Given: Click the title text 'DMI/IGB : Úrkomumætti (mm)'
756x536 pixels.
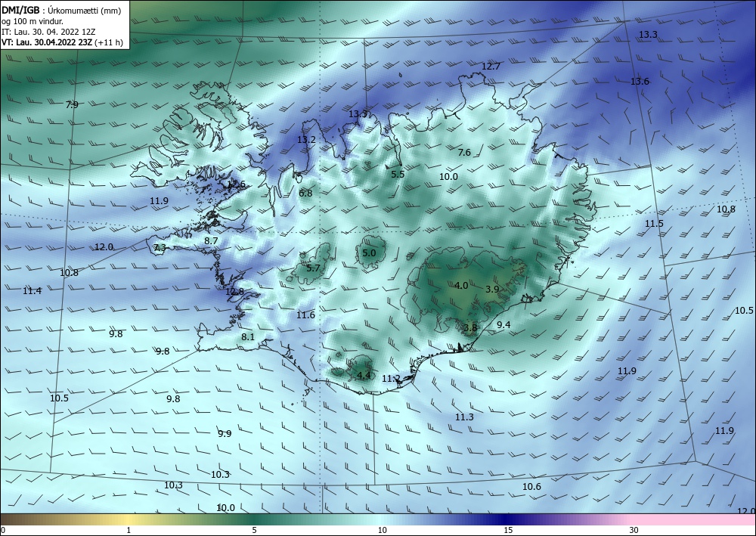Looking at the screenshot, I should pos(61,11).
